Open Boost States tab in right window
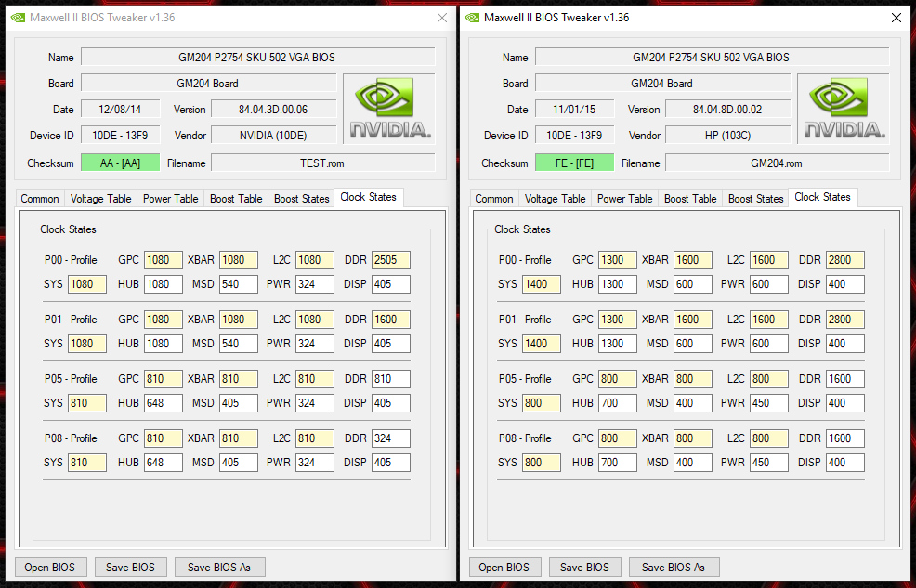 point(755,199)
